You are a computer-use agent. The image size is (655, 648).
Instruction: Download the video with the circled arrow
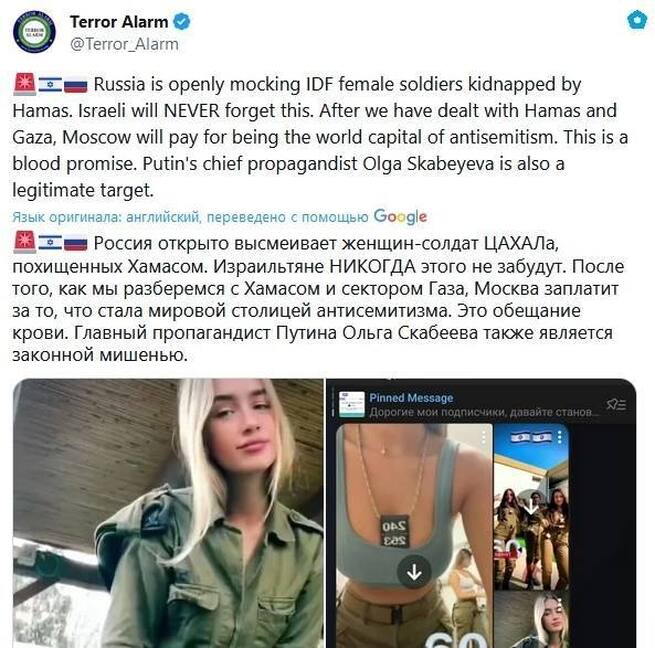(x=414, y=572)
